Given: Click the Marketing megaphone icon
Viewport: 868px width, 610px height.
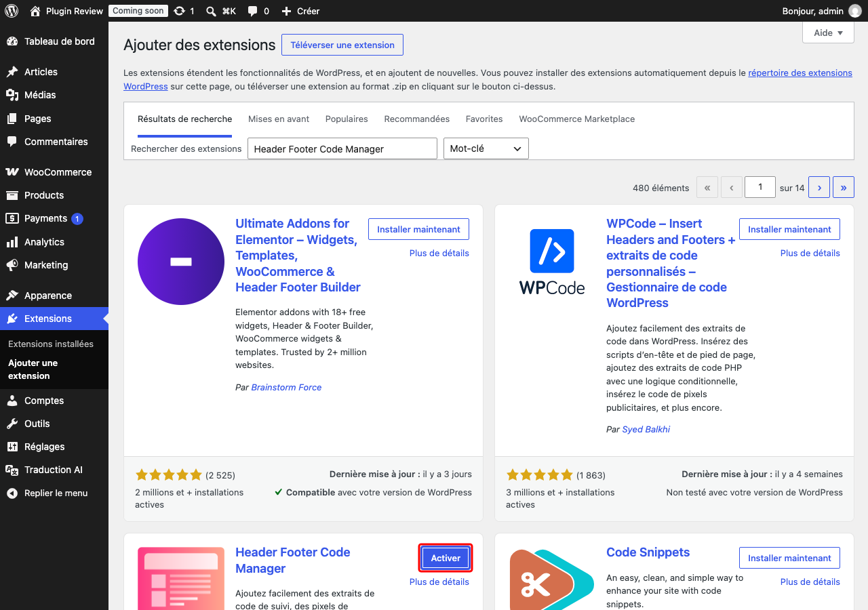Looking at the screenshot, I should (12, 265).
